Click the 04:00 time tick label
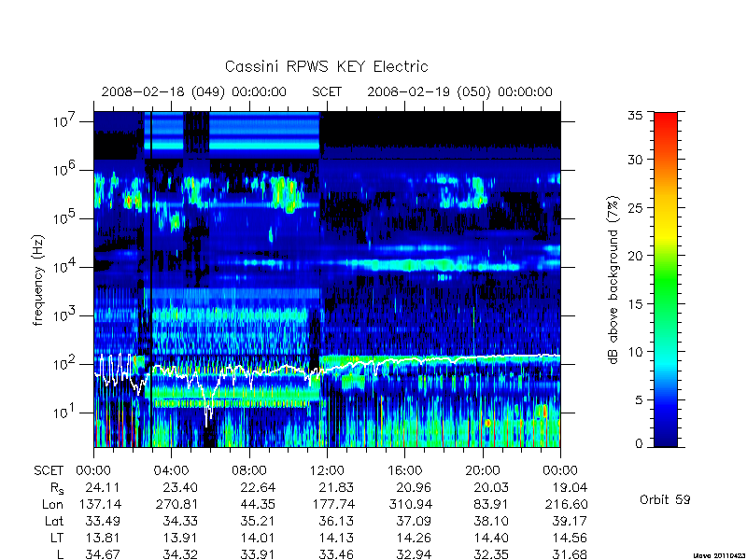 point(172,470)
